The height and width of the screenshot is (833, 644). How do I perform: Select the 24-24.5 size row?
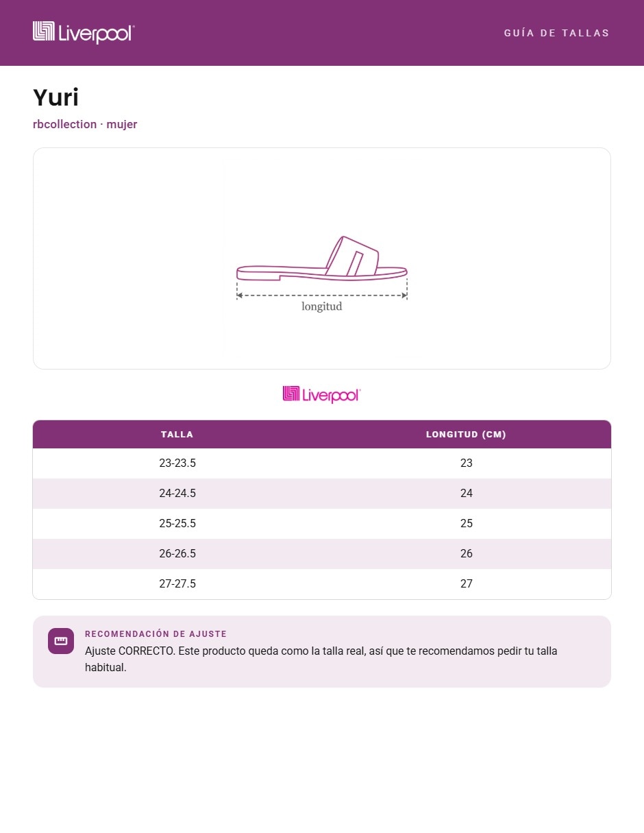(322, 494)
